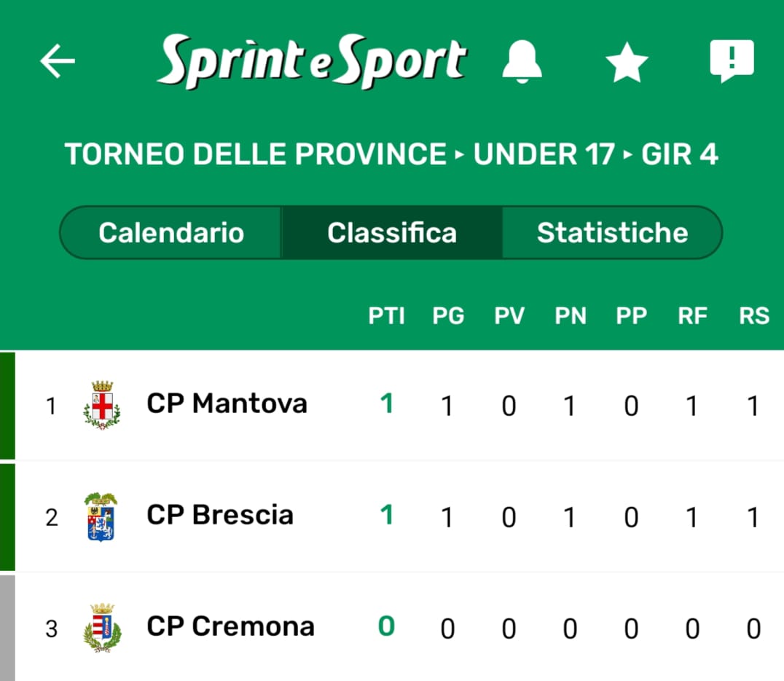
Task: Click the PG column header
Action: tap(448, 315)
